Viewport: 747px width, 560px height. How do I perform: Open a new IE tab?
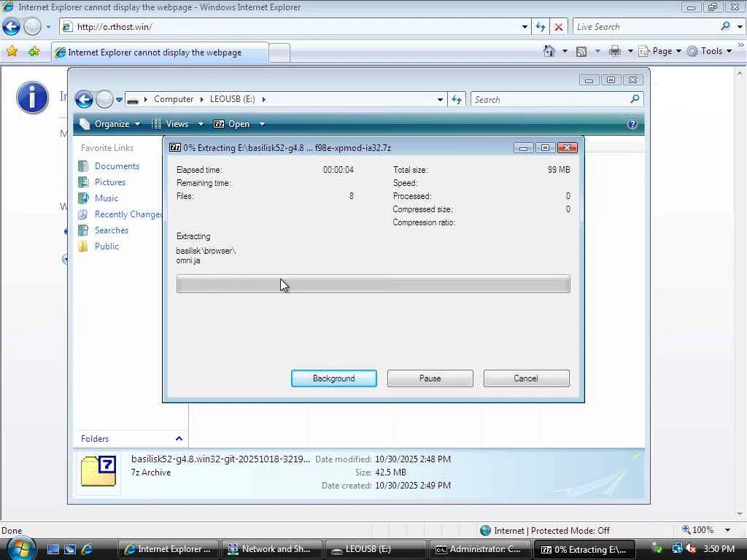point(279,52)
